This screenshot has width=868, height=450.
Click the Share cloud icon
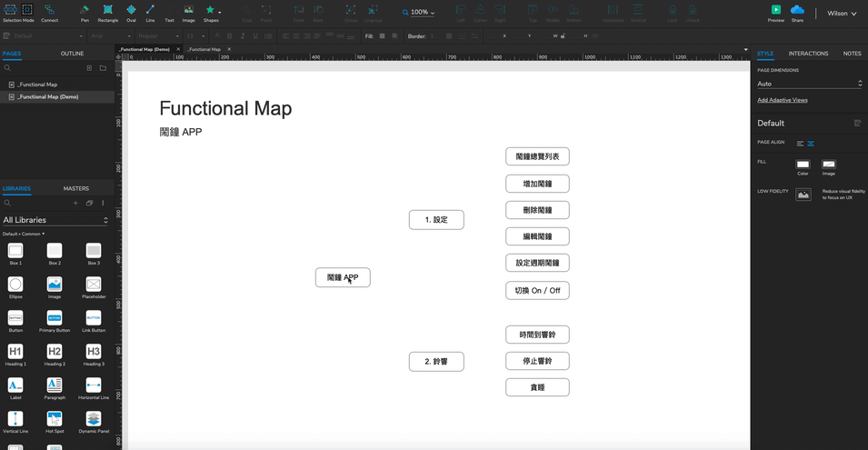point(797,13)
